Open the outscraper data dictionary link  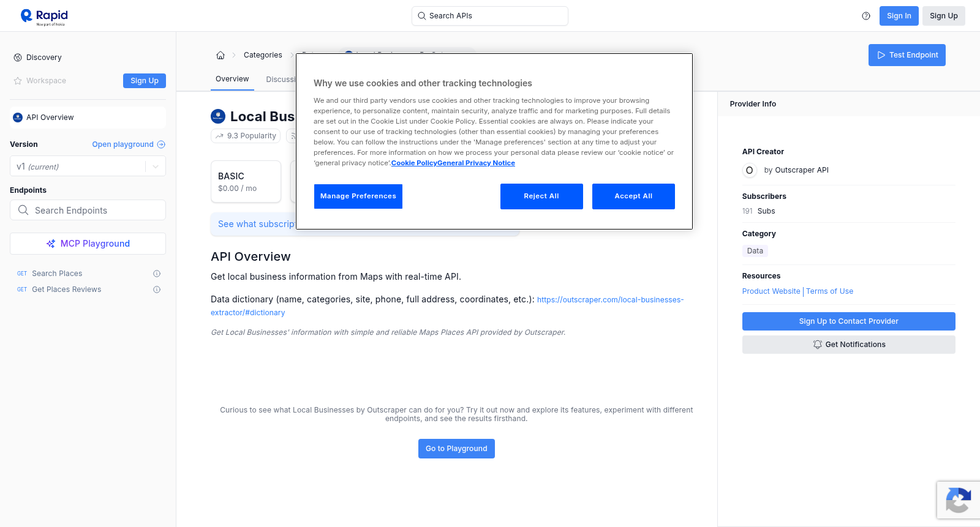pyautogui.click(x=447, y=306)
